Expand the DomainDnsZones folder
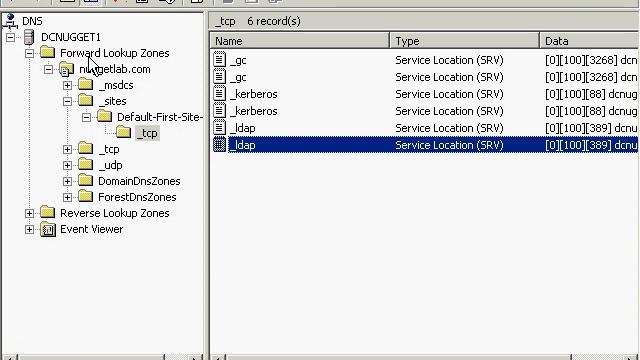The width and height of the screenshot is (640, 360). [67, 181]
